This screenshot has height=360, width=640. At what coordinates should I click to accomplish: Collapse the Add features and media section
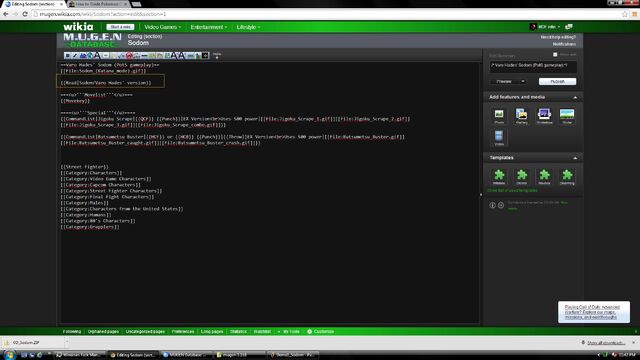point(575,97)
